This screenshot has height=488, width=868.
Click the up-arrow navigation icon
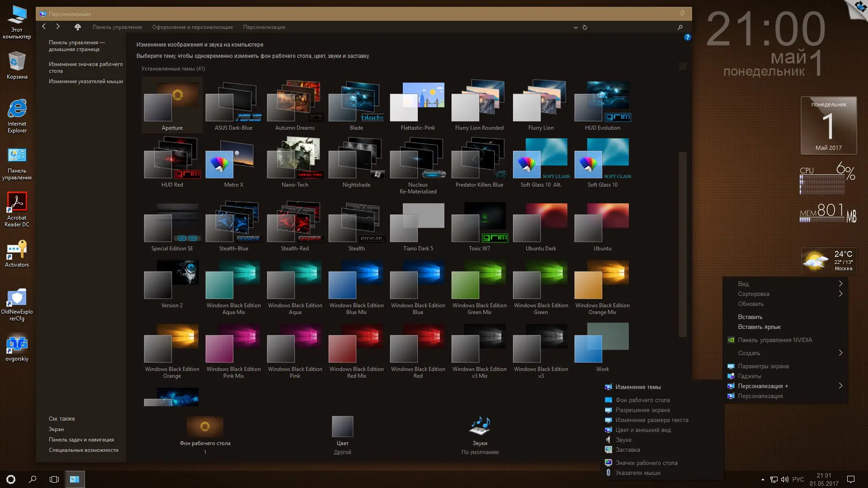pos(78,27)
